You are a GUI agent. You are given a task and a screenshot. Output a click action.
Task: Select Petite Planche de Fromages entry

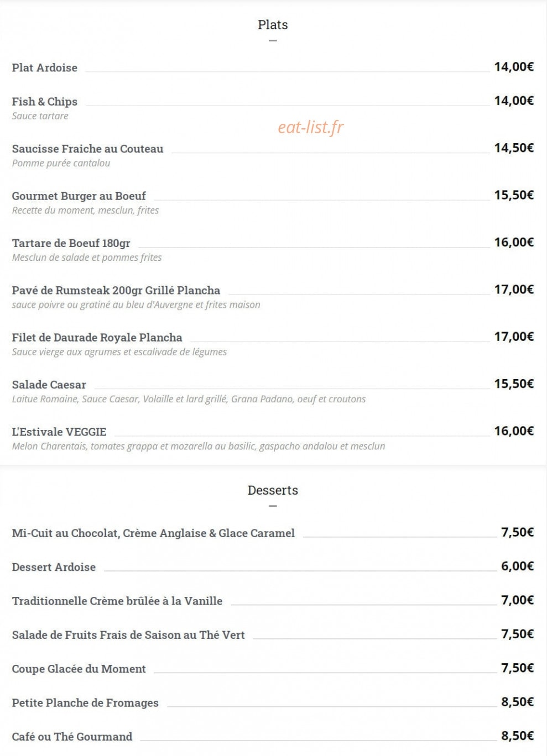click(x=85, y=703)
